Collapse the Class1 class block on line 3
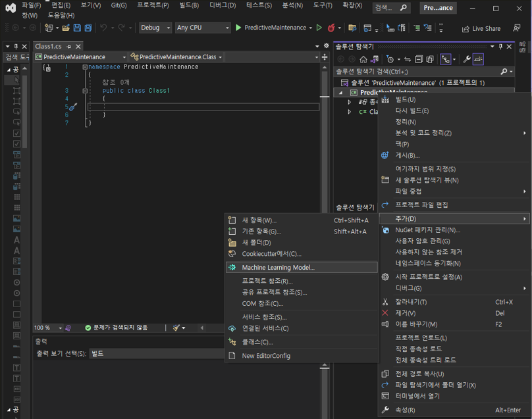The image size is (532, 419). tap(85, 91)
